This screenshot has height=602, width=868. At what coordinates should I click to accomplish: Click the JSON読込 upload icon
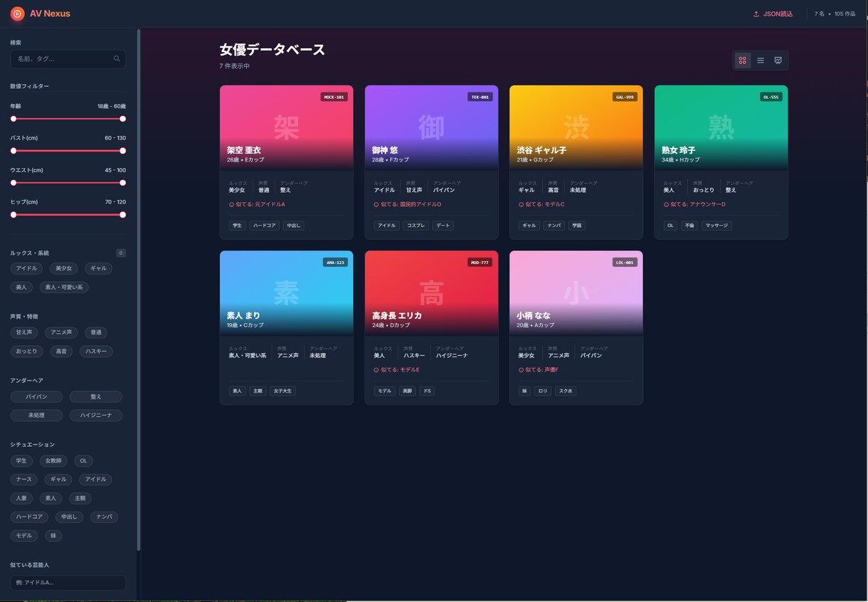[x=756, y=14]
